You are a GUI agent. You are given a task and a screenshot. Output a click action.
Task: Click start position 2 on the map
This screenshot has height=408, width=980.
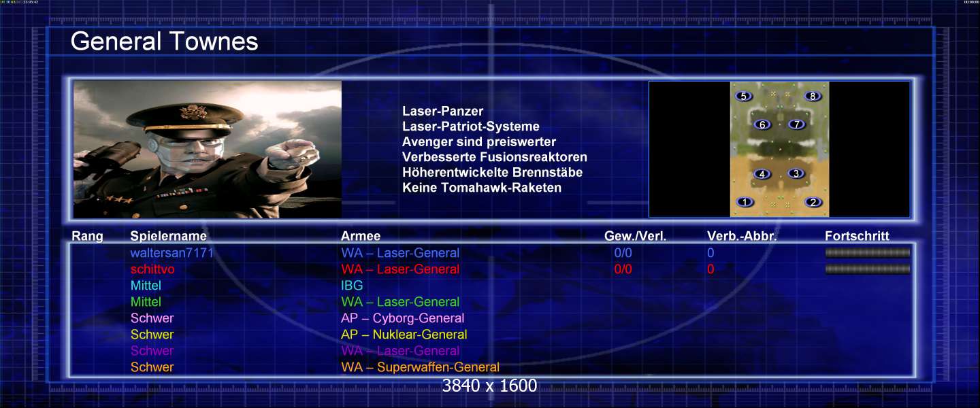tap(813, 202)
